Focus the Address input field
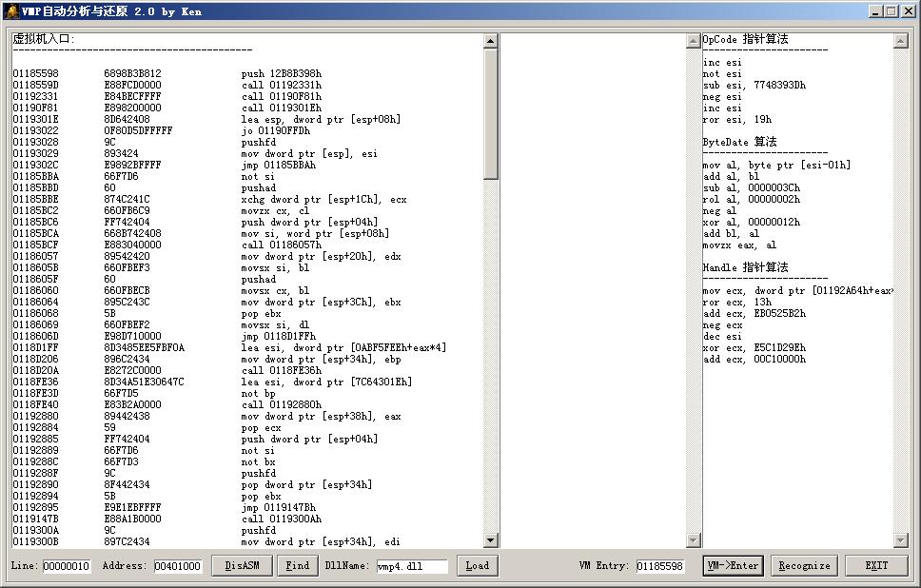 tap(178, 566)
